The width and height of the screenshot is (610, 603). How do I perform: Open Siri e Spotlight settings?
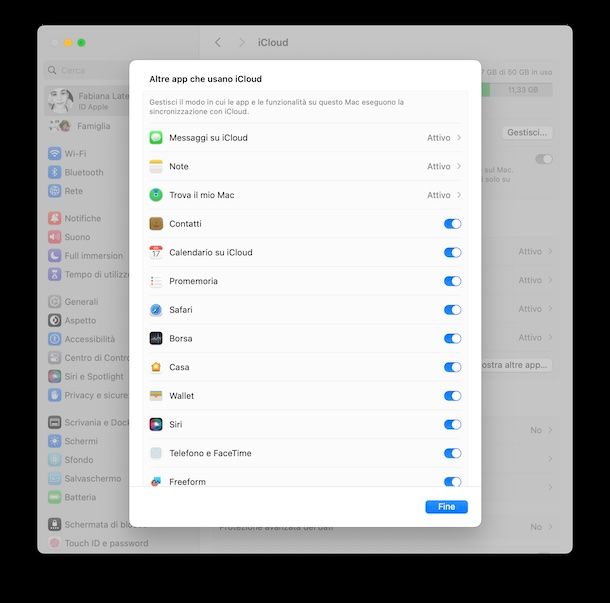tap(86, 376)
